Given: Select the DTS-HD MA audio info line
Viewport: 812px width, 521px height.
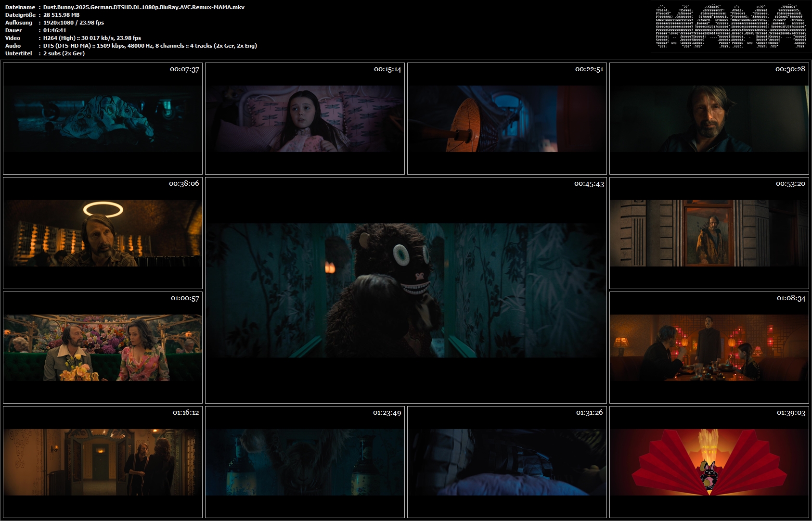Looking at the screenshot, I should pos(150,46).
